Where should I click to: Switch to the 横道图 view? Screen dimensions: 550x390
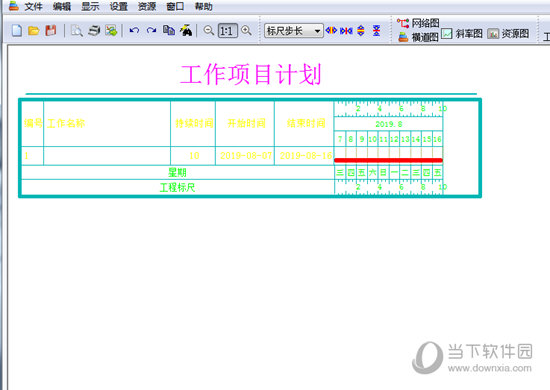click(x=418, y=37)
